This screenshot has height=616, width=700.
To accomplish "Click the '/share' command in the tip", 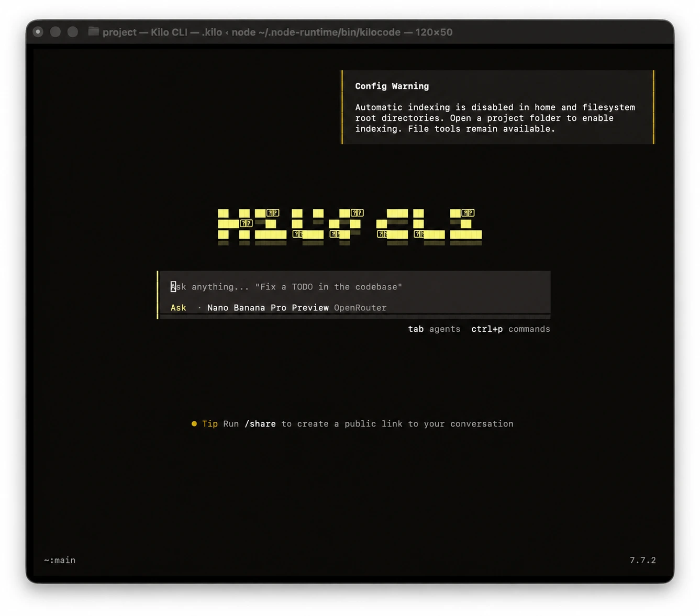I will pos(260,424).
